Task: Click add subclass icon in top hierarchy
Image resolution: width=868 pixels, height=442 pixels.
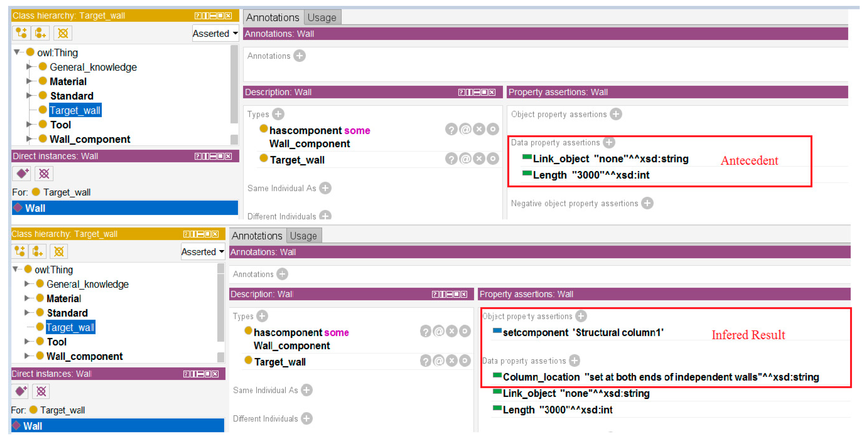Action: (x=21, y=33)
